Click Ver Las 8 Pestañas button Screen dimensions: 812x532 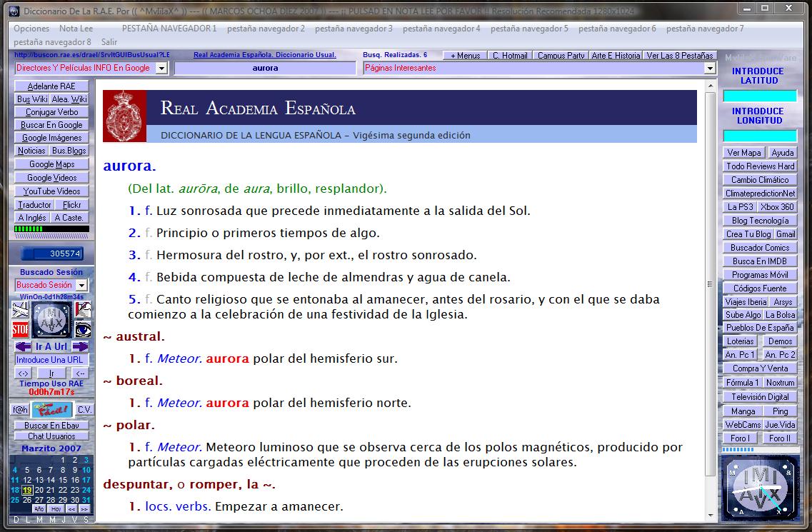[679, 56]
